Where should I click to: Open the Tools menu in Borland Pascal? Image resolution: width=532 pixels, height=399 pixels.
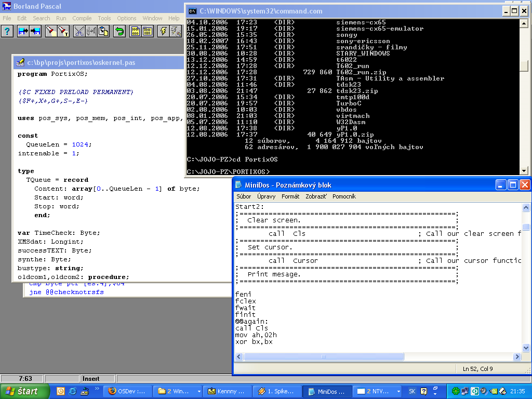104,18
